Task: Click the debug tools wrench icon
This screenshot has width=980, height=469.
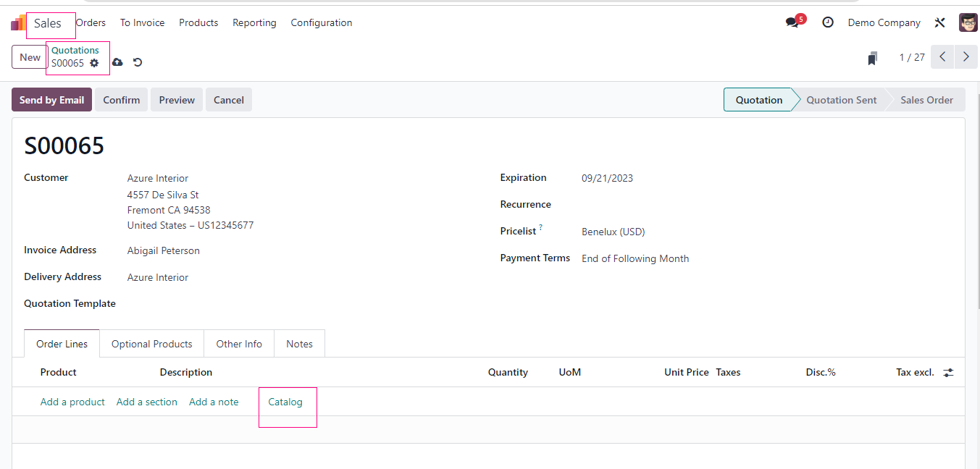Action: click(x=940, y=22)
